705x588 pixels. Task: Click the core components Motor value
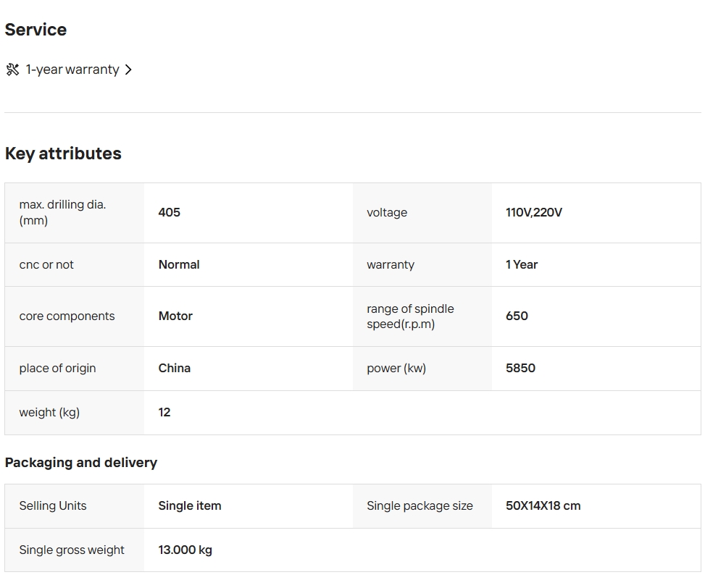(x=175, y=316)
